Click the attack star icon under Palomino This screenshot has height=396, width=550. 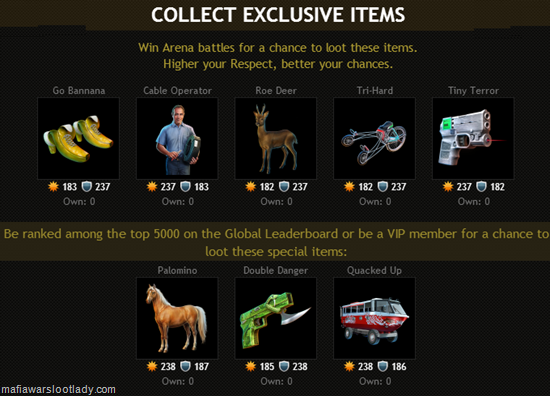point(152,367)
